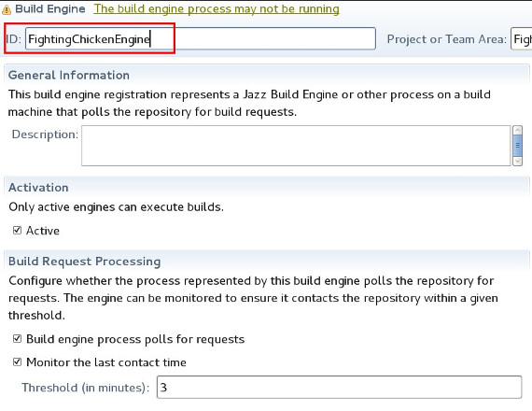The width and height of the screenshot is (532, 411).
Task: Click the Threshold (in minutes) label
Action: coord(86,388)
